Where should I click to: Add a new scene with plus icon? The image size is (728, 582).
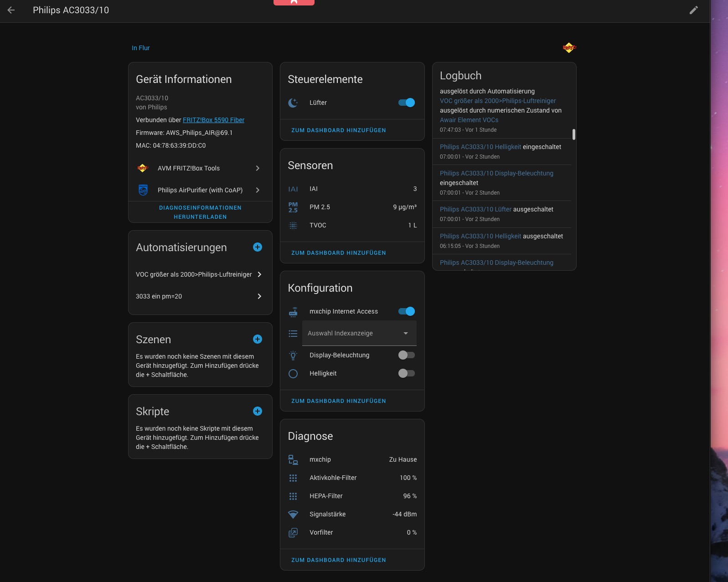point(258,339)
